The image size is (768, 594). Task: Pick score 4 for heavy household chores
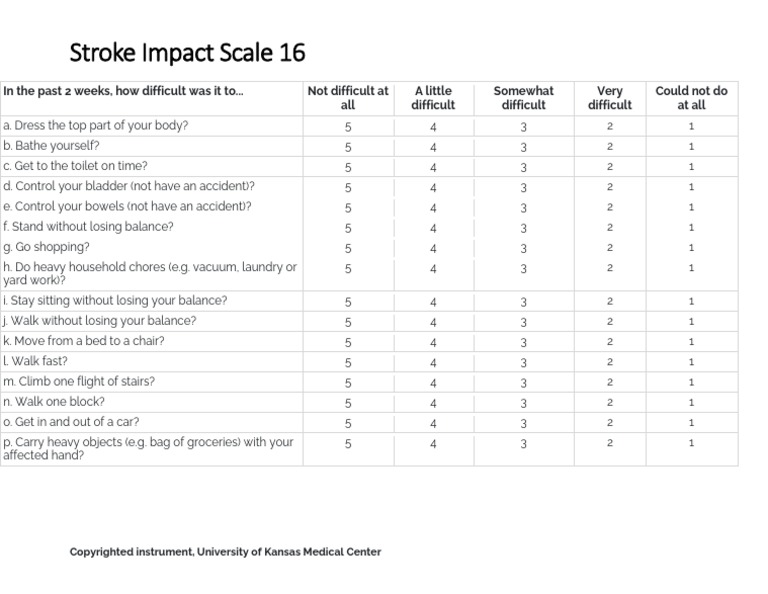tap(433, 269)
